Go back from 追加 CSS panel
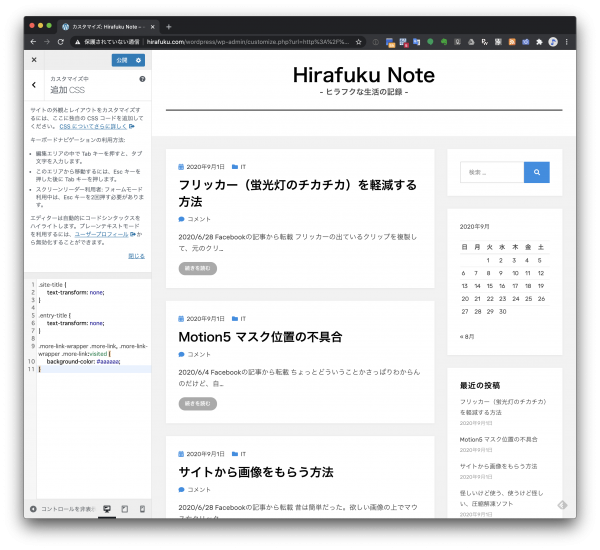This screenshot has width=600, height=550. (x=34, y=86)
